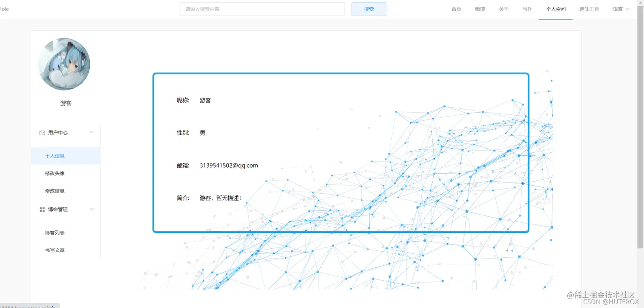Image resolution: width=644 pixels, height=308 pixels.
Task: Click the grid icon beside 博客管理
Action: [x=42, y=209]
